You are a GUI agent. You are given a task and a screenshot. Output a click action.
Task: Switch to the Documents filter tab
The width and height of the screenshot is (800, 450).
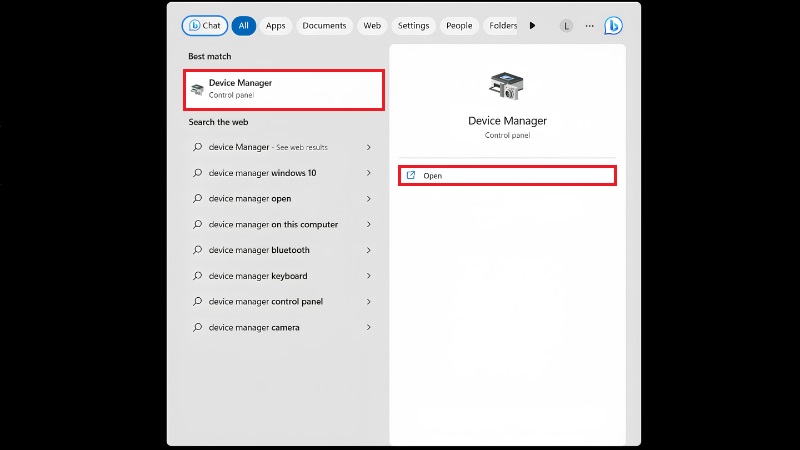click(324, 26)
